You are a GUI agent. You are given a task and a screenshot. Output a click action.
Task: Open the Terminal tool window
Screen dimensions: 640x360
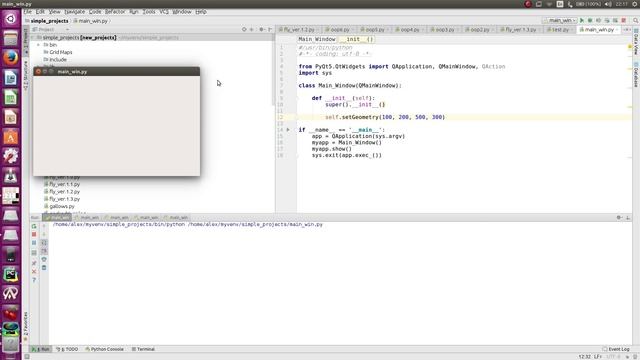coord(143,349)
